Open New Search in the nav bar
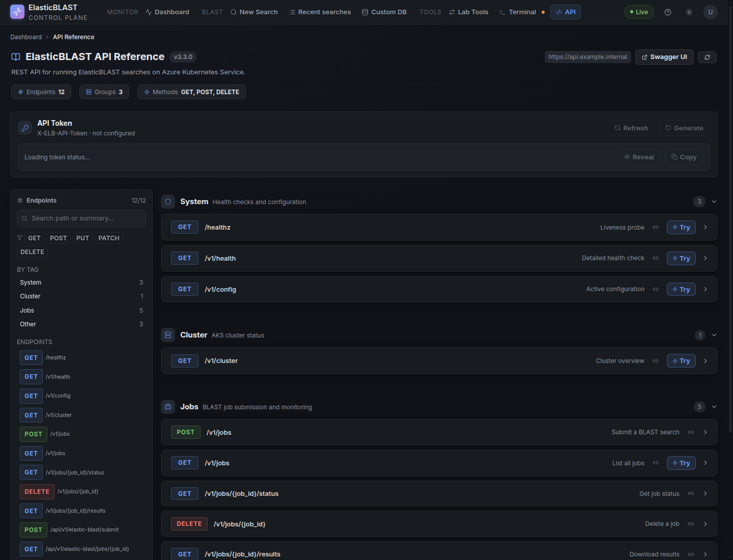This screenshot has width=733, height=560. [254, 12]
